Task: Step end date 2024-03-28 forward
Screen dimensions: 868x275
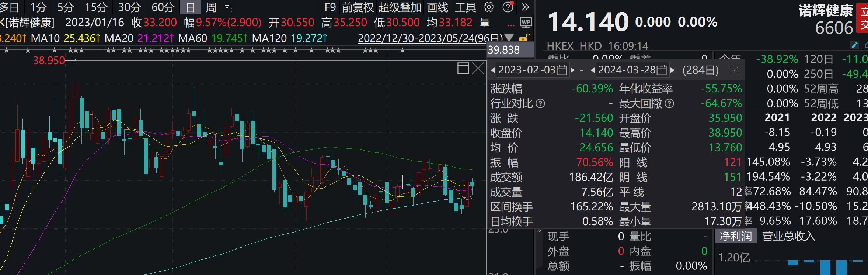Action: pos(672,70)
